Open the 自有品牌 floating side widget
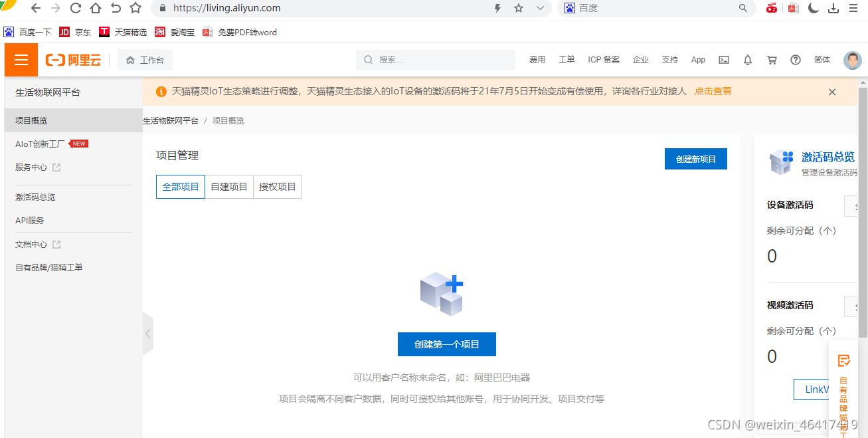 click(x=844, y=389)
